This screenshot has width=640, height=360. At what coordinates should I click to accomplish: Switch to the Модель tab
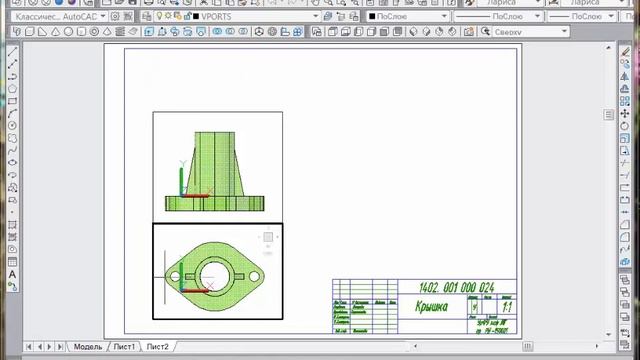(x=88, y=347)
